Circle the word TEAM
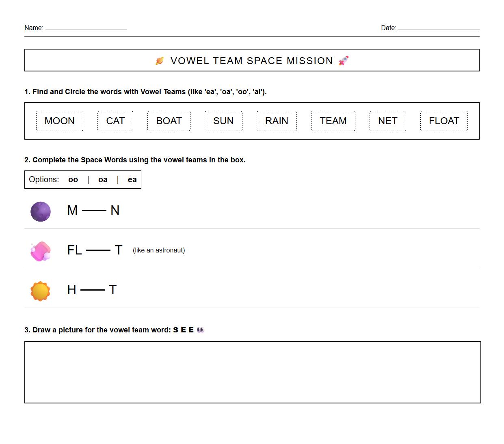 point(333,121)
